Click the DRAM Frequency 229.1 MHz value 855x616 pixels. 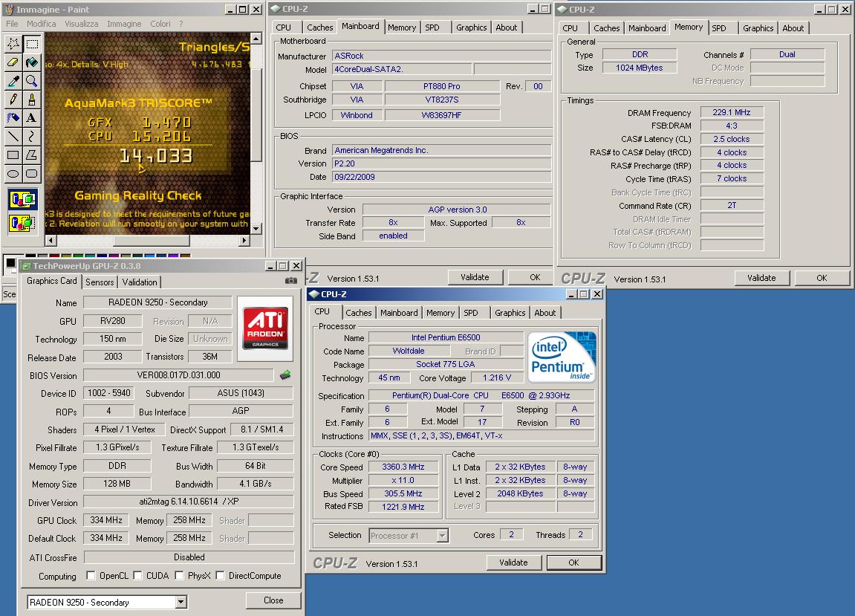(x=731, y=112)
